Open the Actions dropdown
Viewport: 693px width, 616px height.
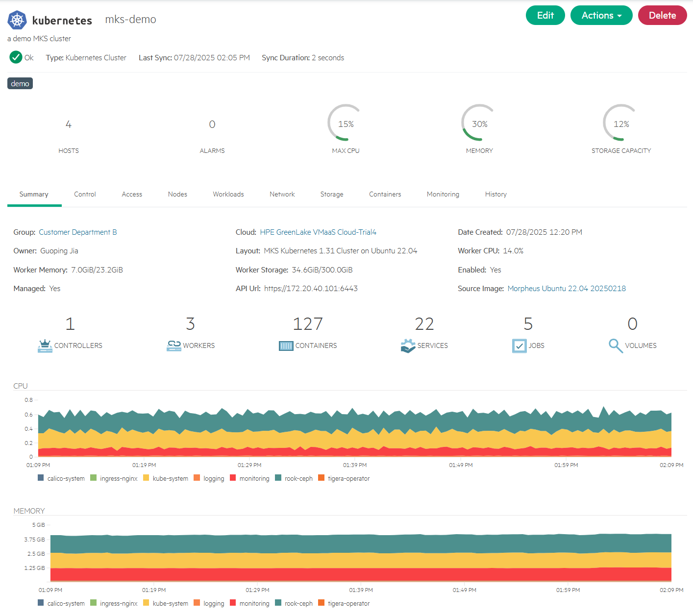pyautogui.click(x=601, y=15)
